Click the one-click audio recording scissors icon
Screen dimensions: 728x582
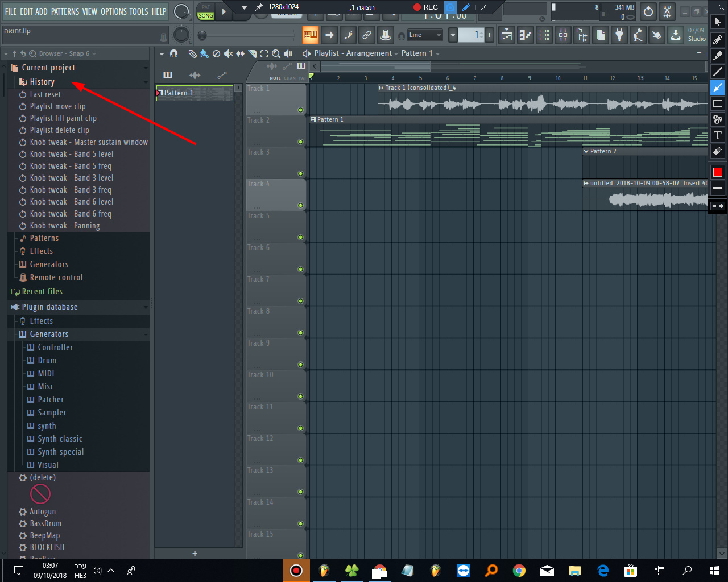[667, 11]
